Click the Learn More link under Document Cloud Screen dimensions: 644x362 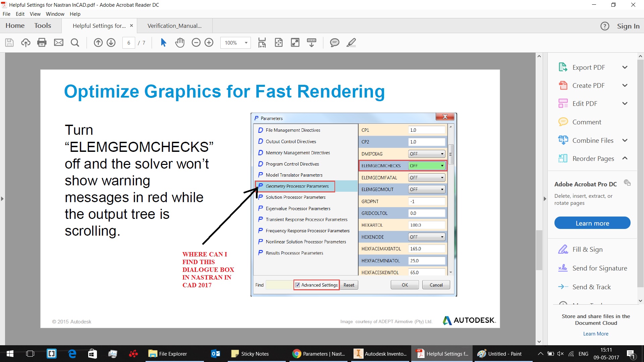click(595, 334)
